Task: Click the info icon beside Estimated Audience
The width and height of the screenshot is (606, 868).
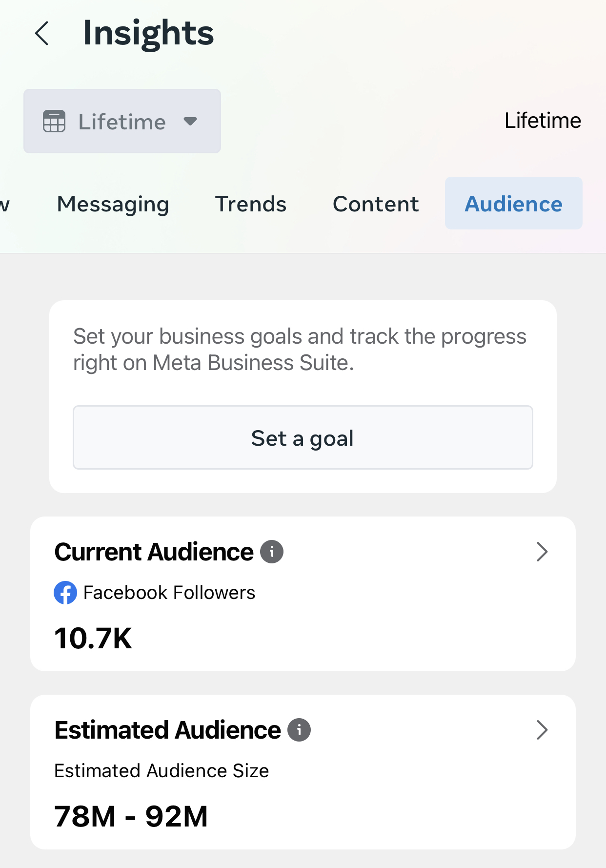Action: (299, 730)
